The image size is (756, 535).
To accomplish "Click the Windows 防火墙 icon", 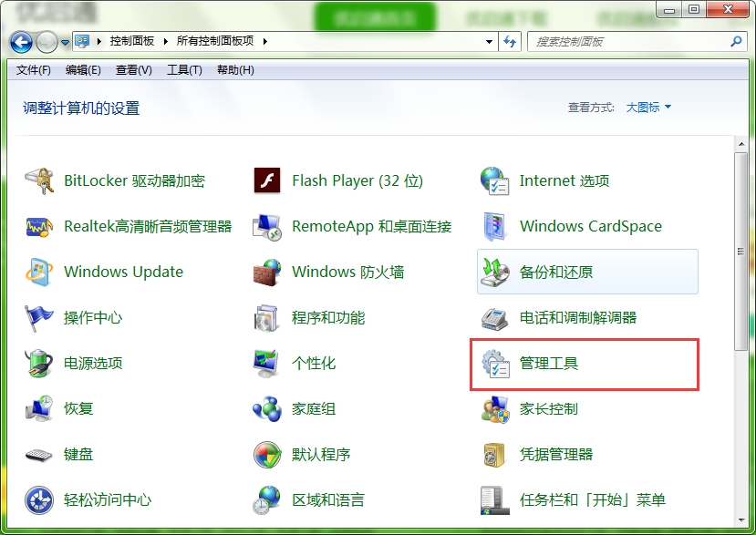I will tap(267, 272).
